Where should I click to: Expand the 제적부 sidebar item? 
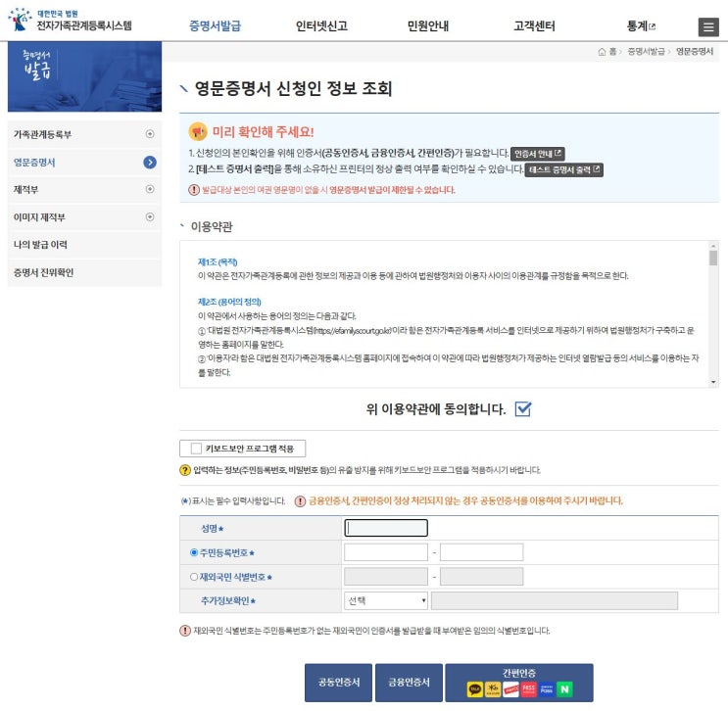click(150, 189)
